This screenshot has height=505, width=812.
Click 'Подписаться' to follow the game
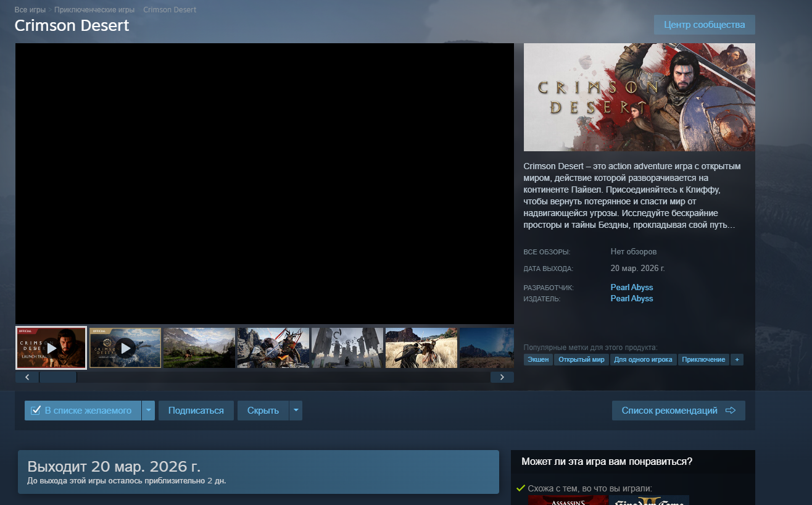pyautogui.click(x=196, y=411)
